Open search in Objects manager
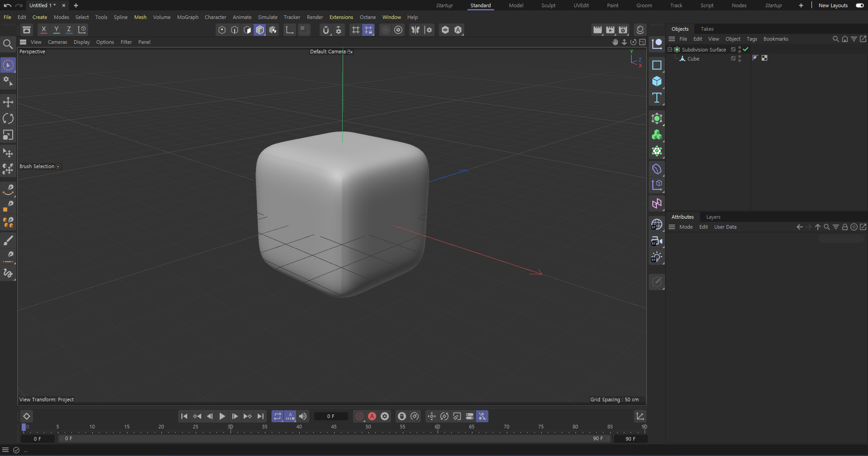The height and width of the screenshot is (456, 868). [x=836, y=39]
